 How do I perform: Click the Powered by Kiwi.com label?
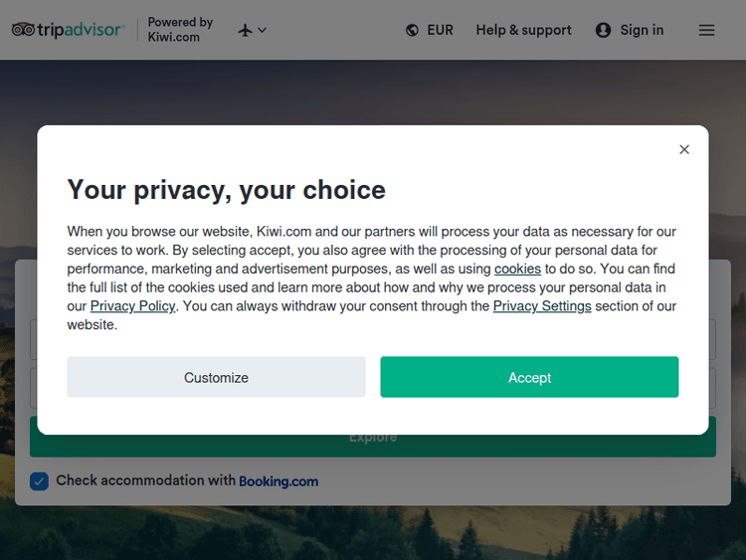coord(180,30)
